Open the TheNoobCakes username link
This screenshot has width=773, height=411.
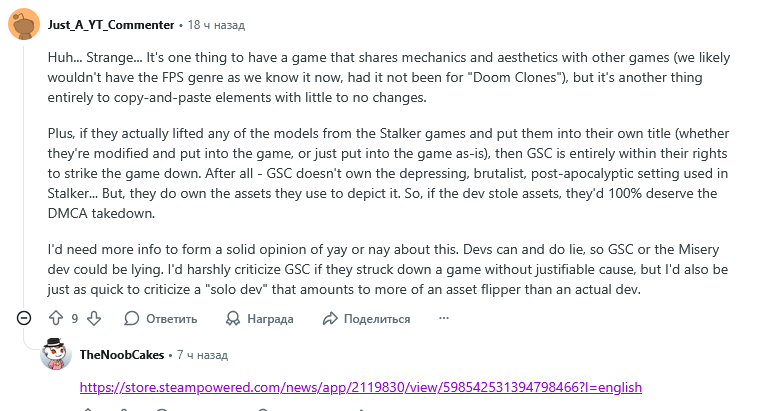pos(122,355)
